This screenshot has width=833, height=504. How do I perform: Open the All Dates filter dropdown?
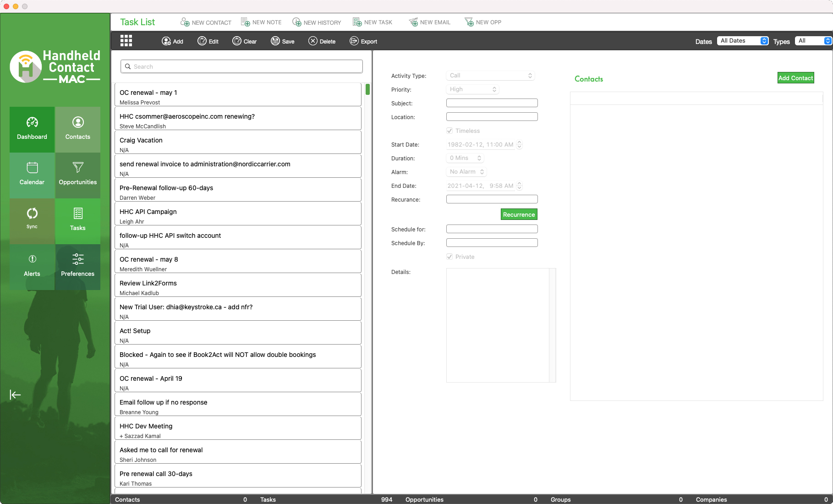click(742, 41)
